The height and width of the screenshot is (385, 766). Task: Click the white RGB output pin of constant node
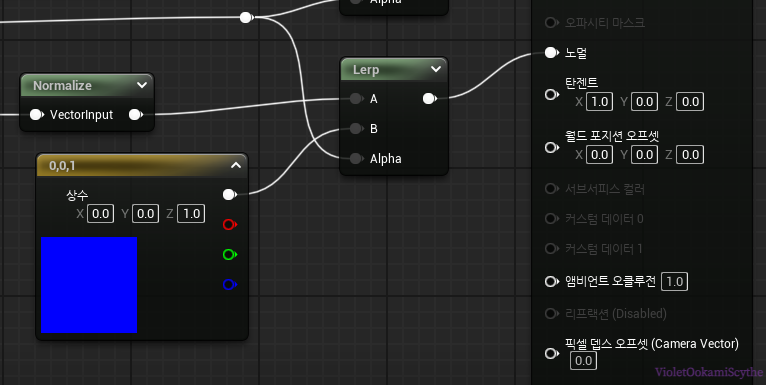point(230,194)
